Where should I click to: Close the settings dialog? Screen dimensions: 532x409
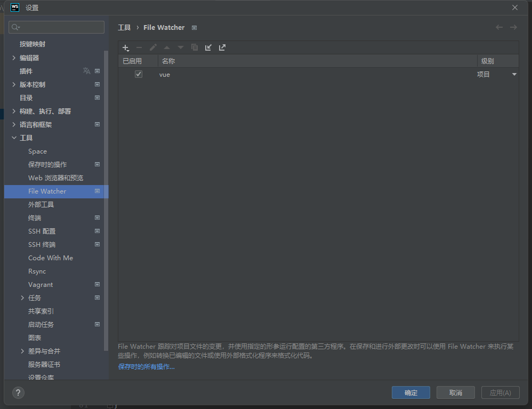(x=515, y=7)
